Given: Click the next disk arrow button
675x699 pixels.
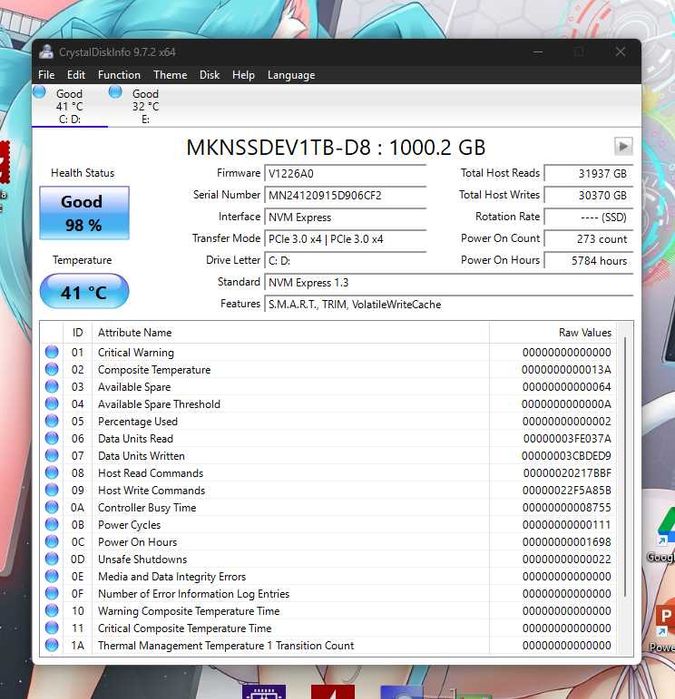Looking at the screenshot, I should click(x=623, y=146).
